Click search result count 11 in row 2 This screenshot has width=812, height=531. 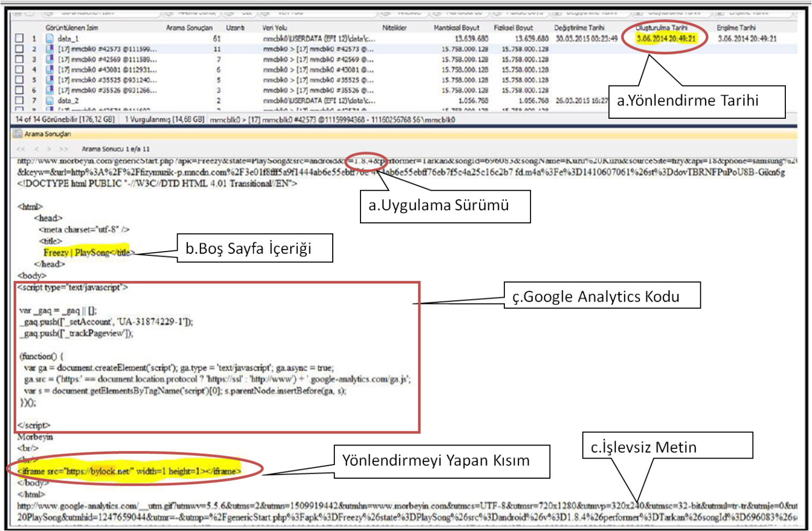click(217, 49)
